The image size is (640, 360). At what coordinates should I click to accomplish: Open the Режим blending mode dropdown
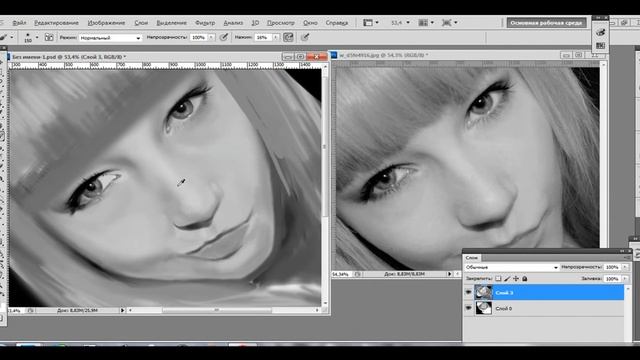tap(110, 38)
